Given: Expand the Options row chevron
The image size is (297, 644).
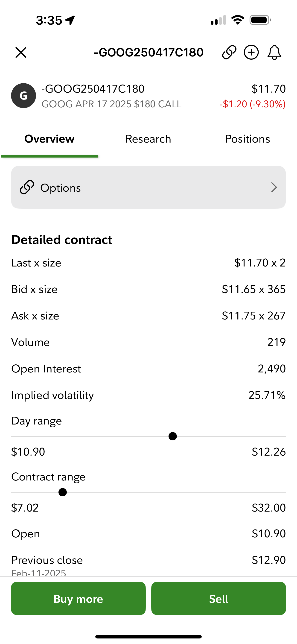Looking at the screenshot, I should pos(274,187).
